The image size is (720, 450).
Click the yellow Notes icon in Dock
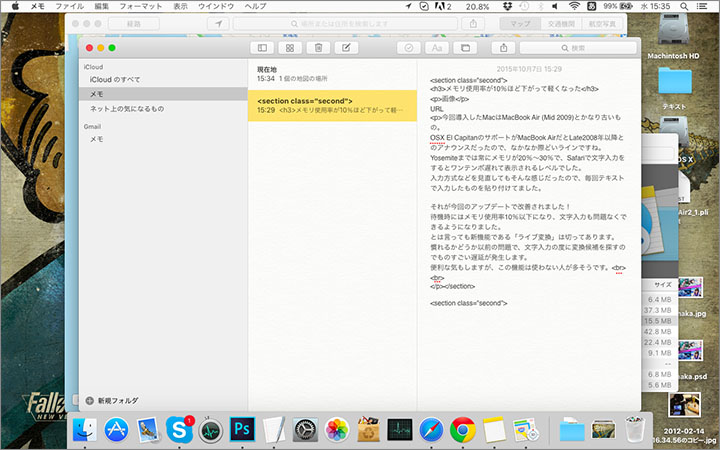pyautogui.click(x=494, y=430)
